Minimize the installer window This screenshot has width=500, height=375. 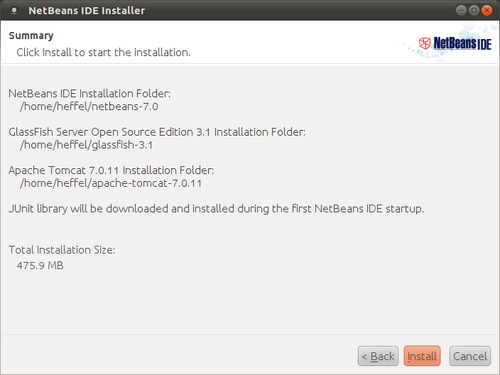[461, 10]
